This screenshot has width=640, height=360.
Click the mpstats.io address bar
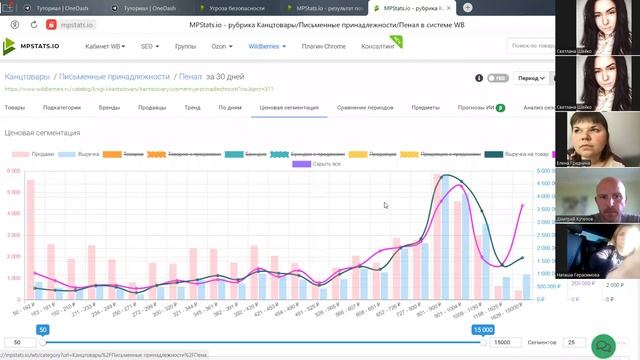point(77,25)
